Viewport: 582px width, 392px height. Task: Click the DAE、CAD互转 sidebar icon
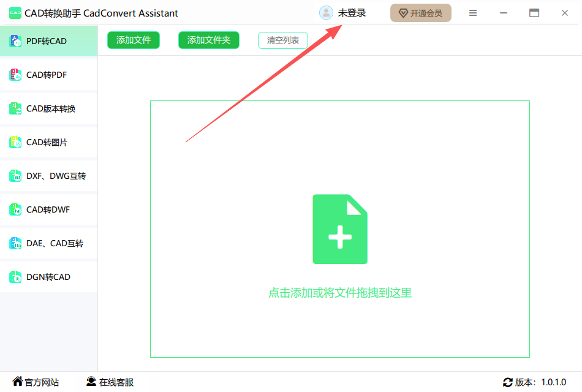(15, 243)
